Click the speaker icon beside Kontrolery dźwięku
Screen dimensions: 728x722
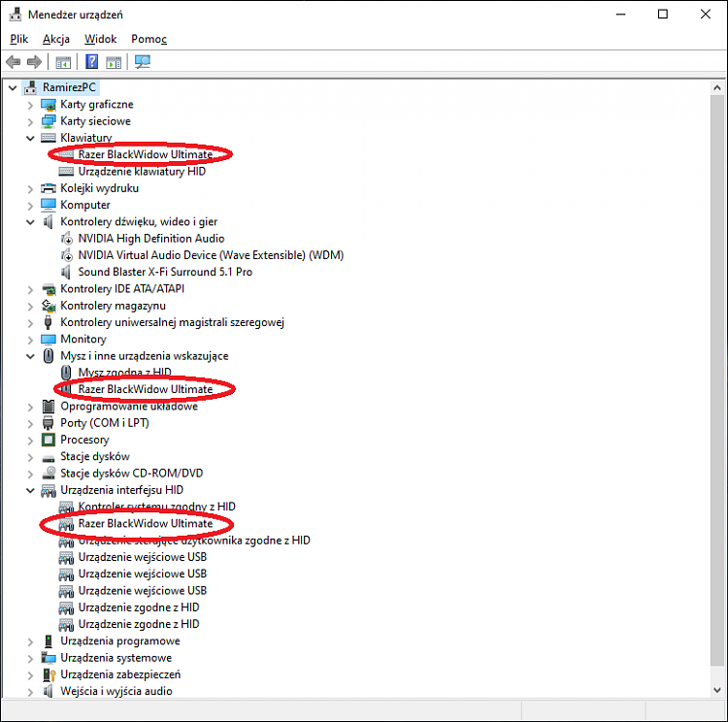point(49,222)
